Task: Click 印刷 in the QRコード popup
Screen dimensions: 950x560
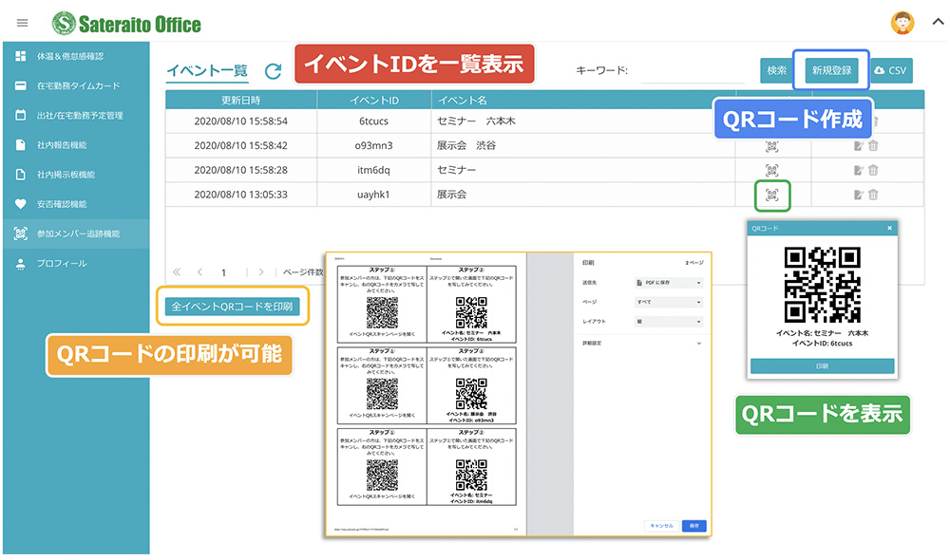Action: pos(822,365)
